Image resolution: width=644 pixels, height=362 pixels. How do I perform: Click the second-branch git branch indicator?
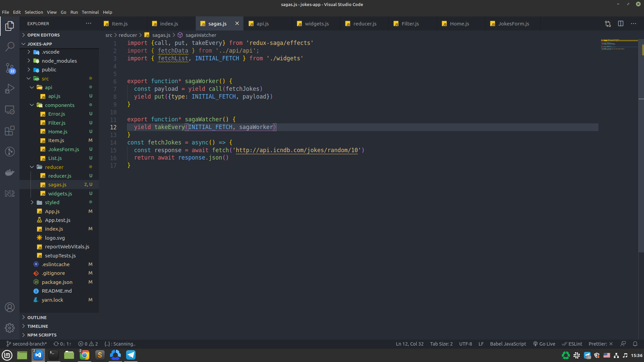[x=27, y=344]
